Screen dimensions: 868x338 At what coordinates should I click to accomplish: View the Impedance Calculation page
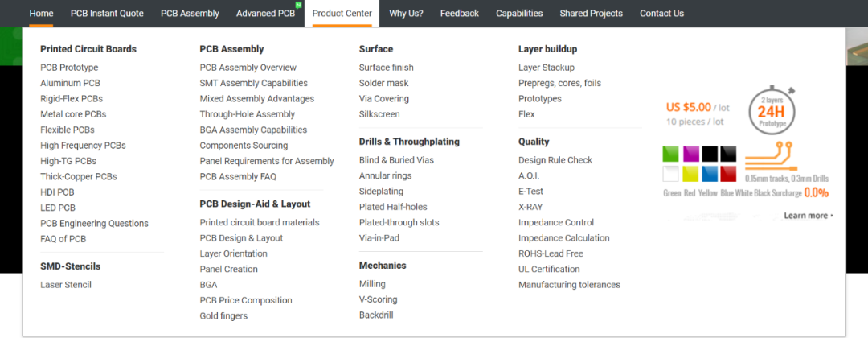click(563, 238)
